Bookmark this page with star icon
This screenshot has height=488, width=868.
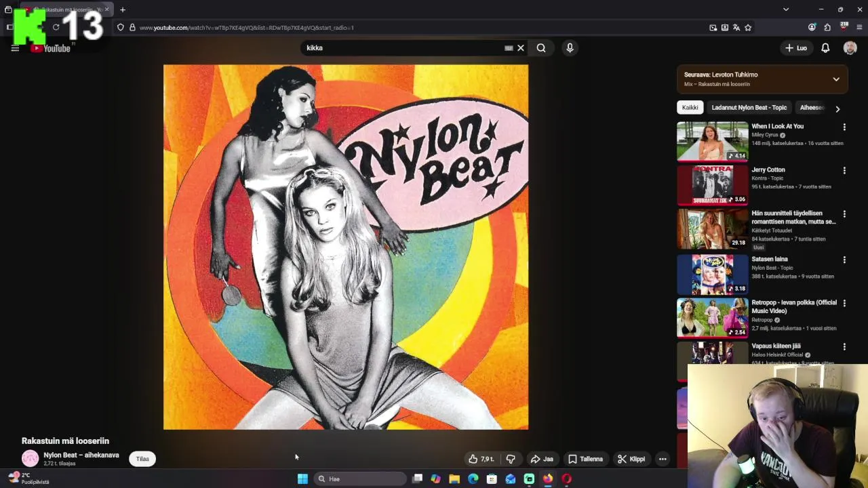coord(748,28)
